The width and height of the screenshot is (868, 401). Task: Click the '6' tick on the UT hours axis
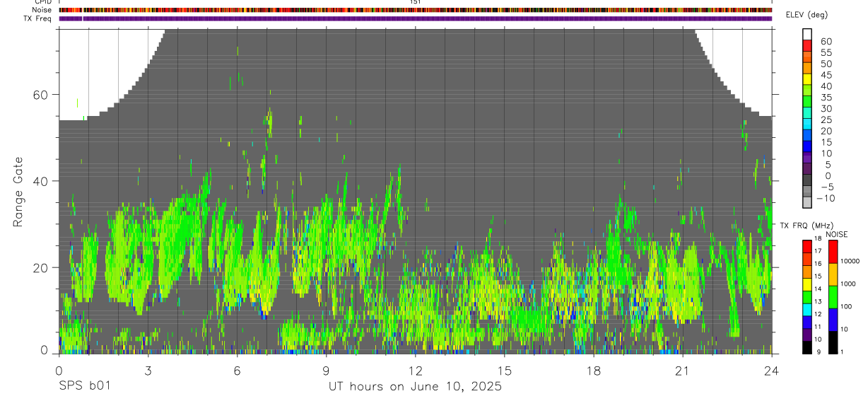pos(237,371)
